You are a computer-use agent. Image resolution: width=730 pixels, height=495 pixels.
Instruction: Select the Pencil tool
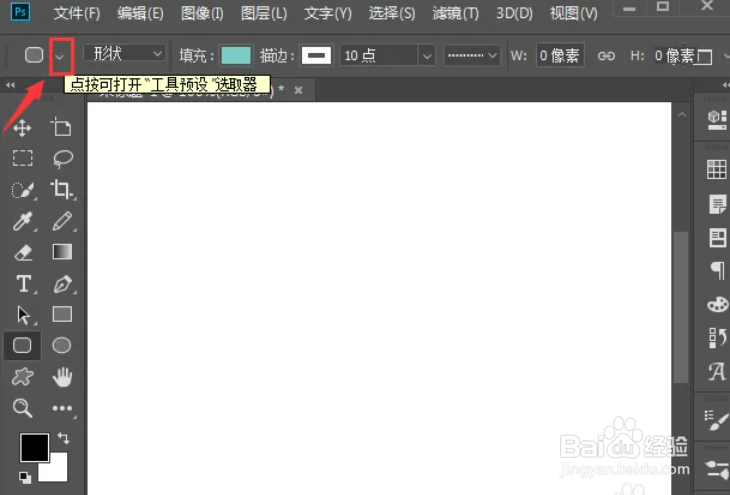[62, 221]
